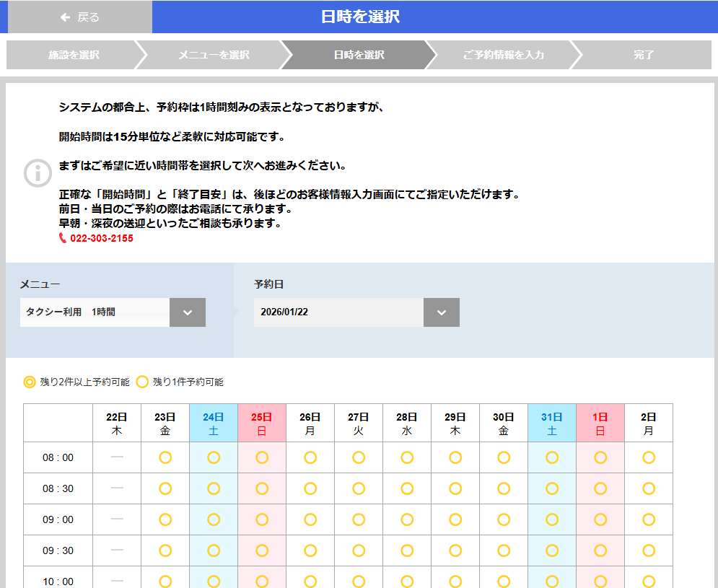This screenshot has height=588, width=718.
Task: Click the dropdown arrow beside the reservation date
Action: coord(441,312)
